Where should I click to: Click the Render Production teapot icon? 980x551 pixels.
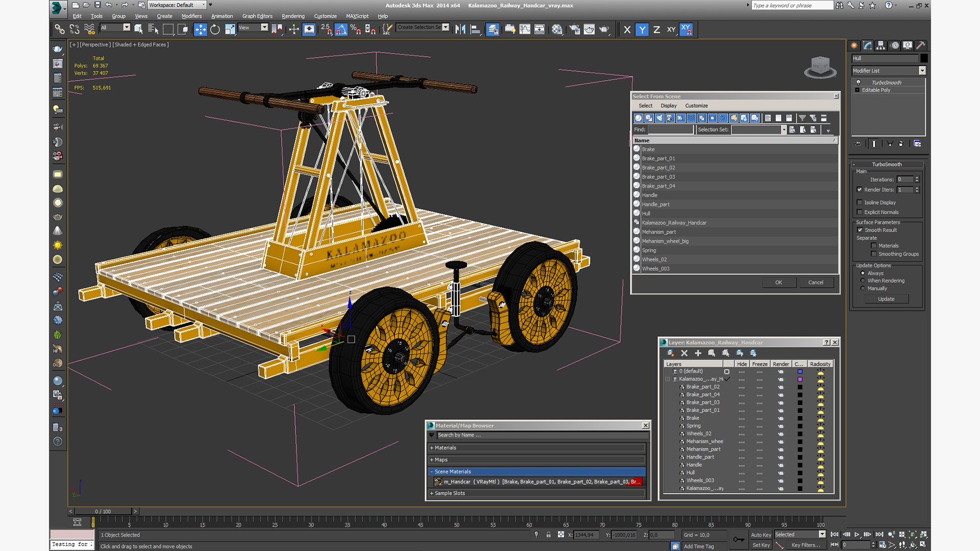604,30
